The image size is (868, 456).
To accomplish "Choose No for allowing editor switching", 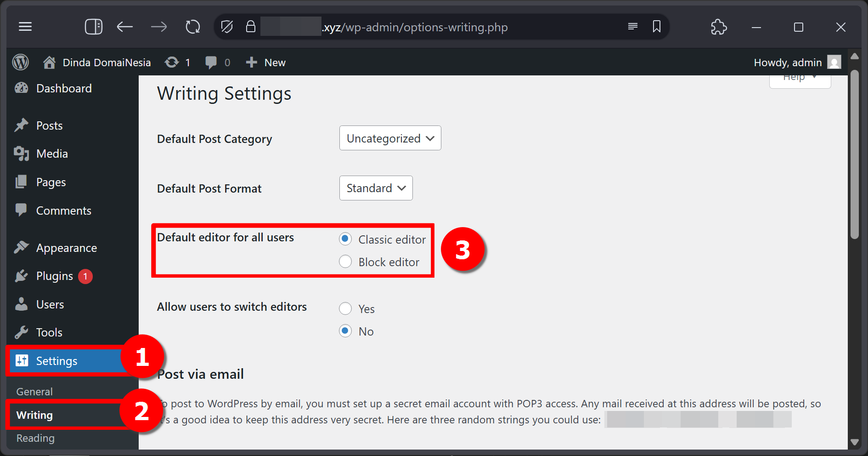I will [x=345, y=331].
